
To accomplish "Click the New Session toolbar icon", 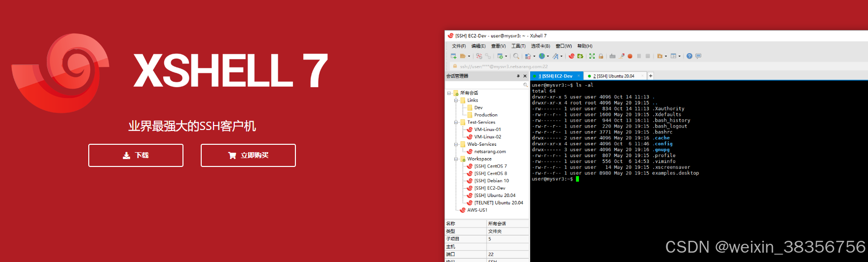I will (453, 56).
